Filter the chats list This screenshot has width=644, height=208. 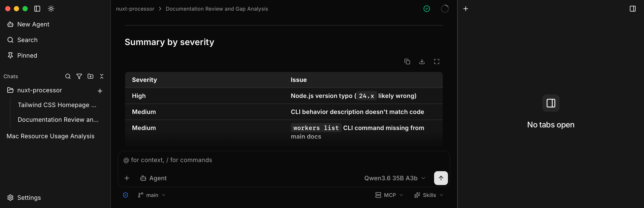tap(79, 76)
